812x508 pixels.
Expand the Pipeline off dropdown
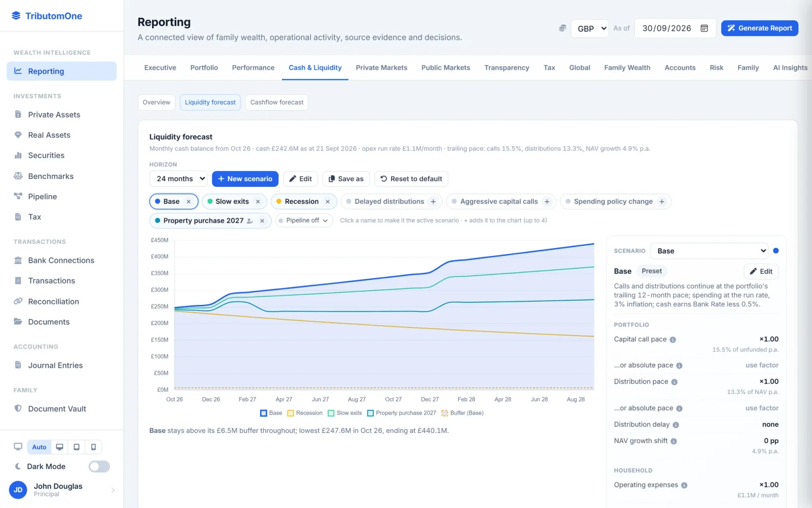pos(304,220)
